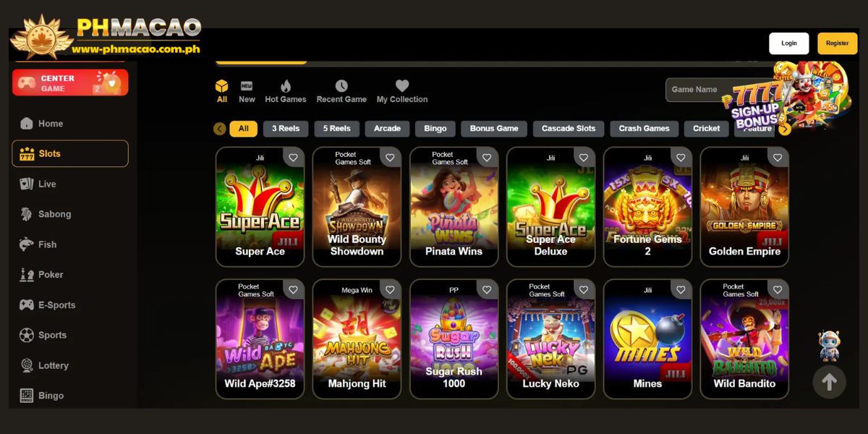Click the Register button
Screen dimensions: 868x434
(838, 43)
